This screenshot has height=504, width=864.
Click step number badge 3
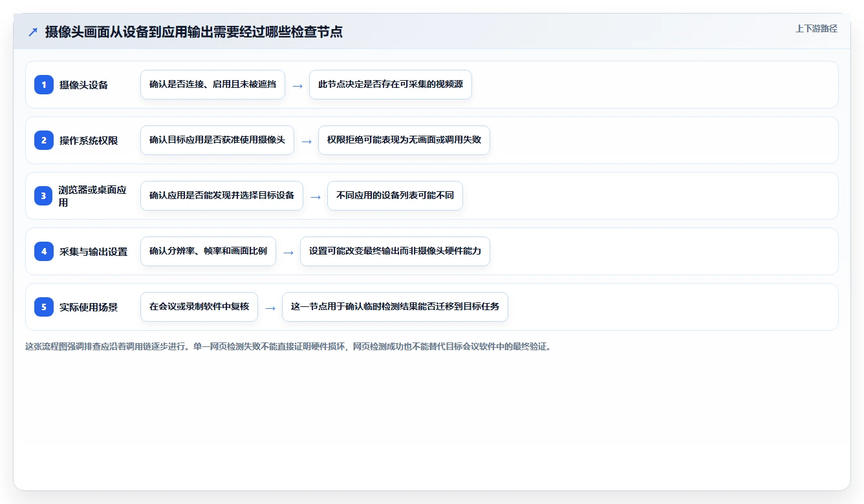[x=44, y=196]
